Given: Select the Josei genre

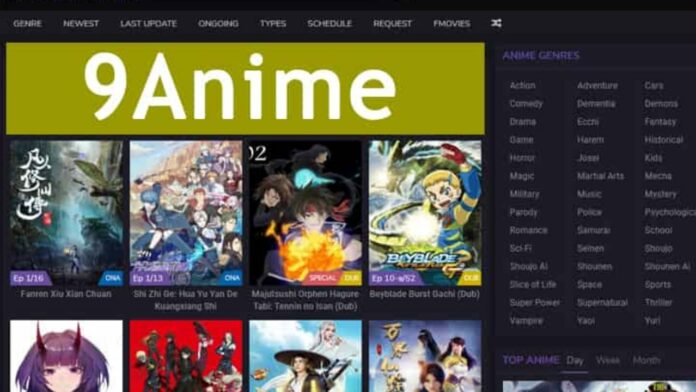Looking at the screenshot, I should [588, 158].
